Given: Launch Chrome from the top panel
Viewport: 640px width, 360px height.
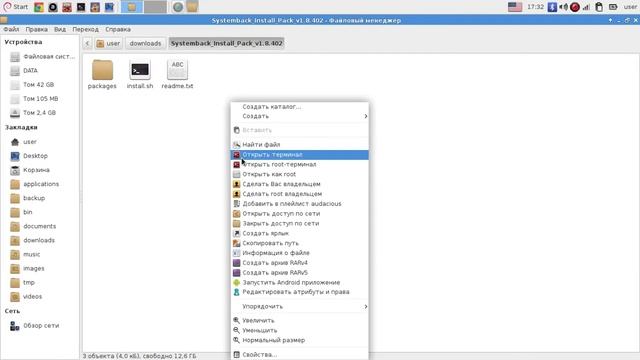Looking at the screenshot, I should pos(39,7).
